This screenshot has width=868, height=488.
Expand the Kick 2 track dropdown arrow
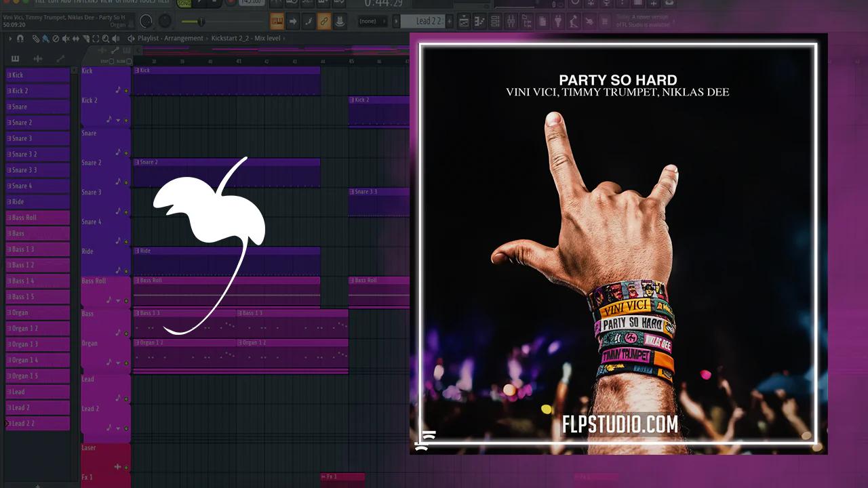119,121
